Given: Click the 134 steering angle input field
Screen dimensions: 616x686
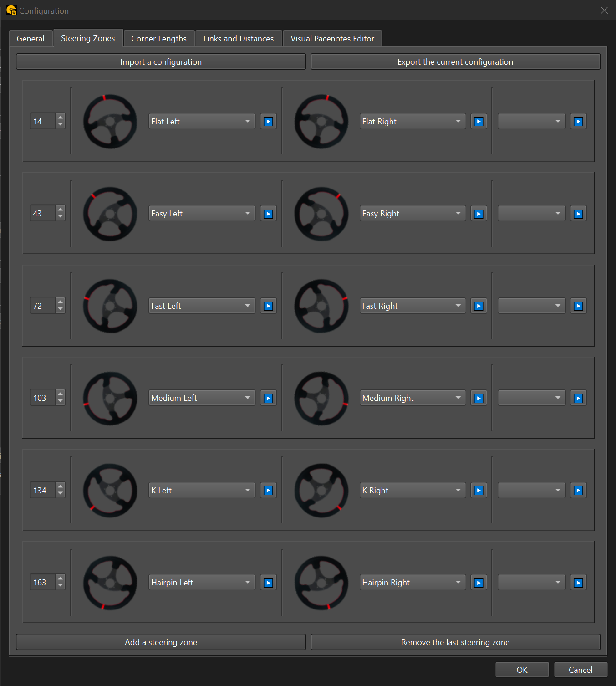Looking at the screenshot, I should pyautogui.click(x=43, y=491).
